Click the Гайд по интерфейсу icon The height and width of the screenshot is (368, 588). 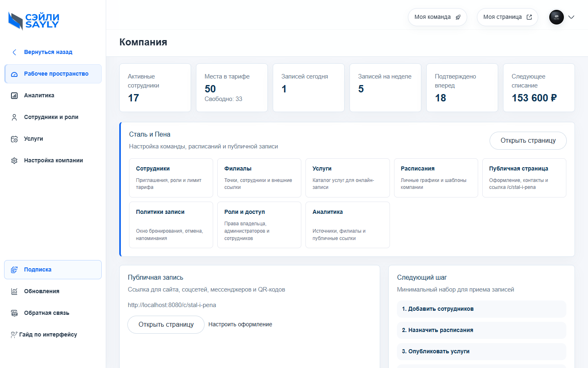click(x=14, y=335)
